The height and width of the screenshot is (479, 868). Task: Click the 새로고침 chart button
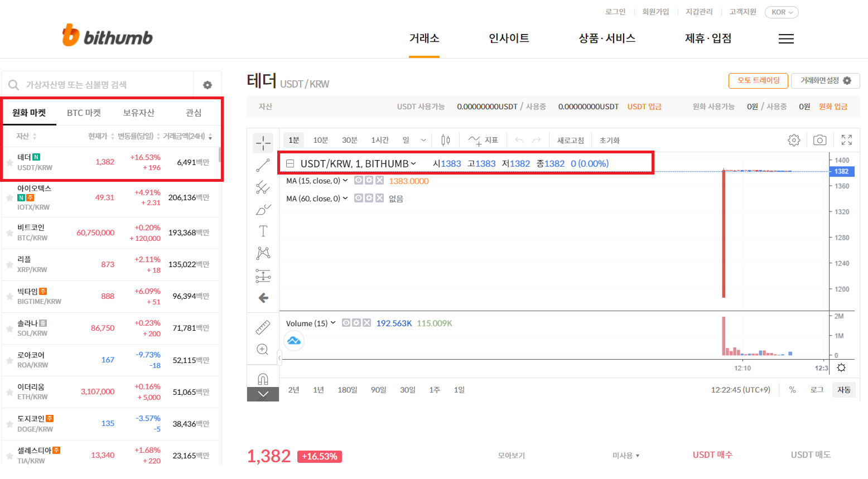point(570,140)
